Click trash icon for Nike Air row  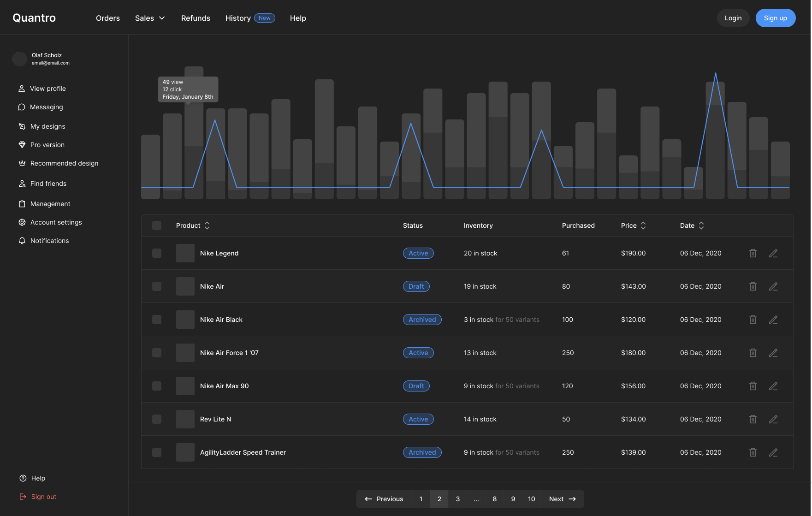click(753, 286)
